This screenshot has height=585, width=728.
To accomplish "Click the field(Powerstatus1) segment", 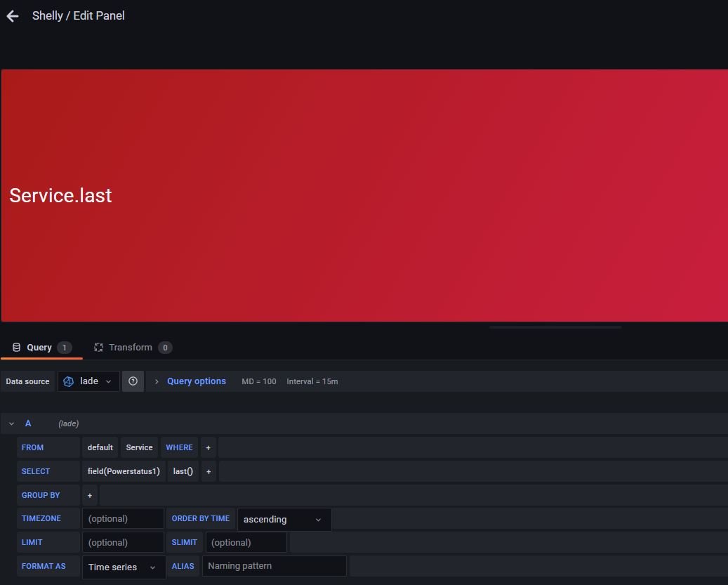I will [124, 471].
